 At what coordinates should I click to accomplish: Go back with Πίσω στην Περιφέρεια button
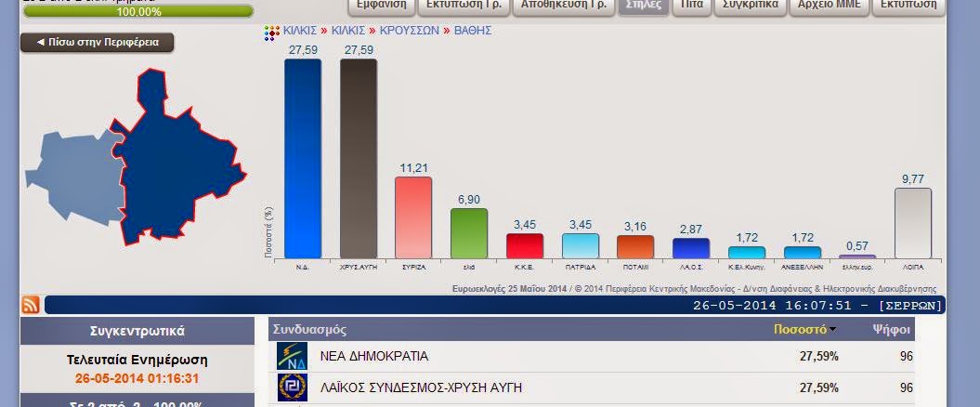point(97,43)
